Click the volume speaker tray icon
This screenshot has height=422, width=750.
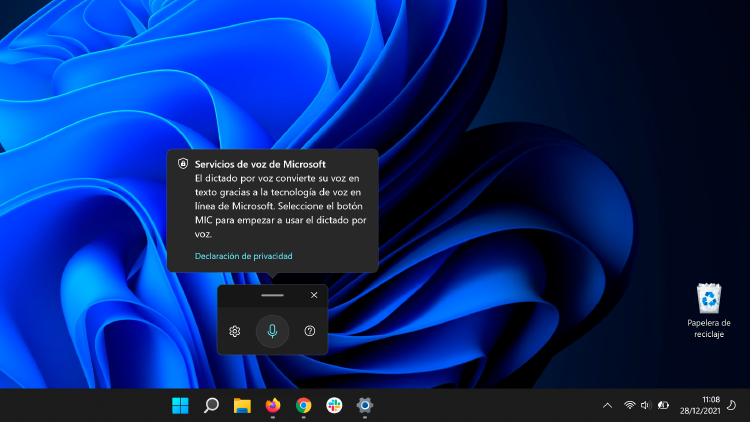point(646,405)
